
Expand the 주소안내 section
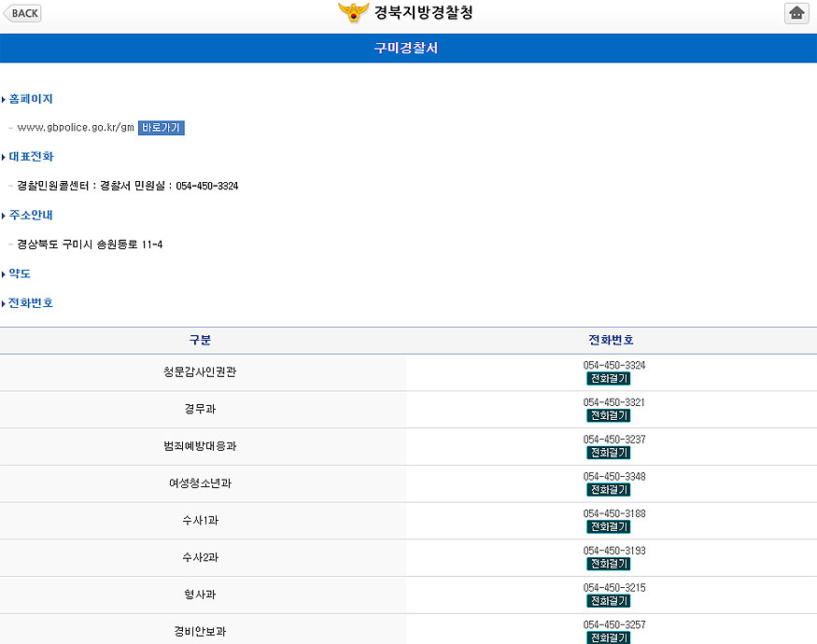pos(31,216)
